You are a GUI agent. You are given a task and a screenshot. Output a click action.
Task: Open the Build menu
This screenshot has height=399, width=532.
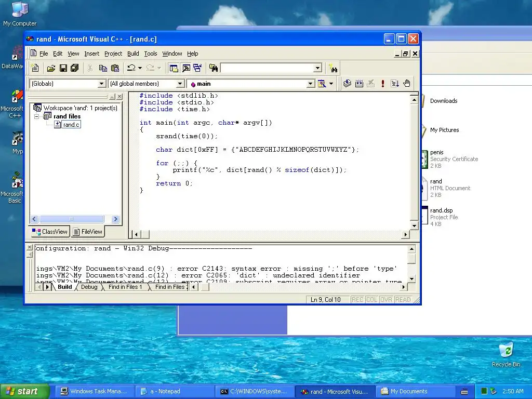click(133, 54)
